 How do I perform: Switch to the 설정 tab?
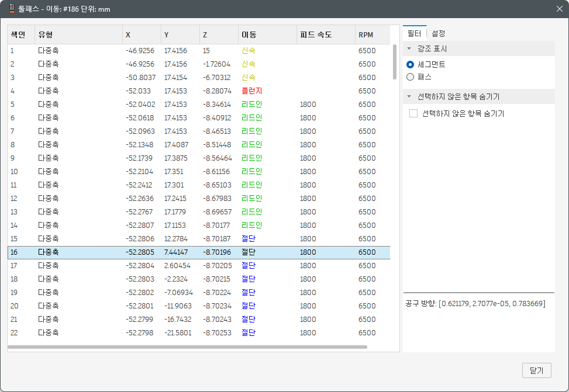click(x=439, y=33)
